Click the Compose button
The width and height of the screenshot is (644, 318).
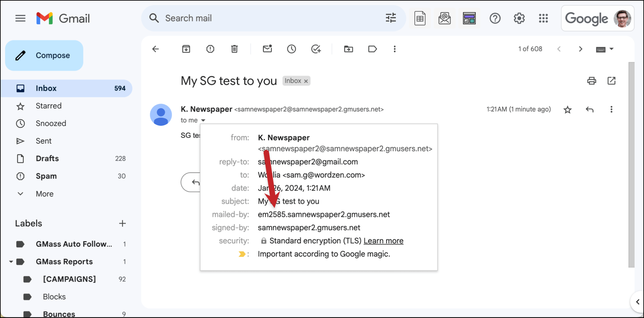pos(44,55)
